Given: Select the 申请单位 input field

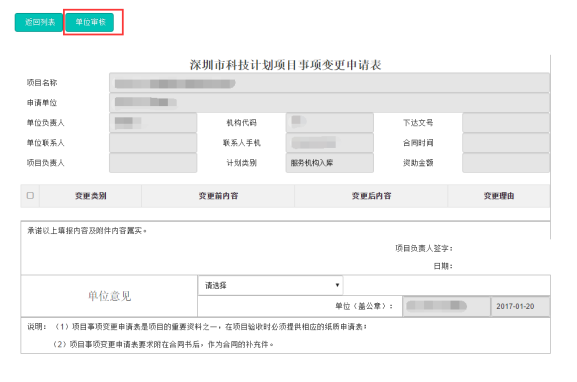Looking at the screenshot, I should click(329, 103).
